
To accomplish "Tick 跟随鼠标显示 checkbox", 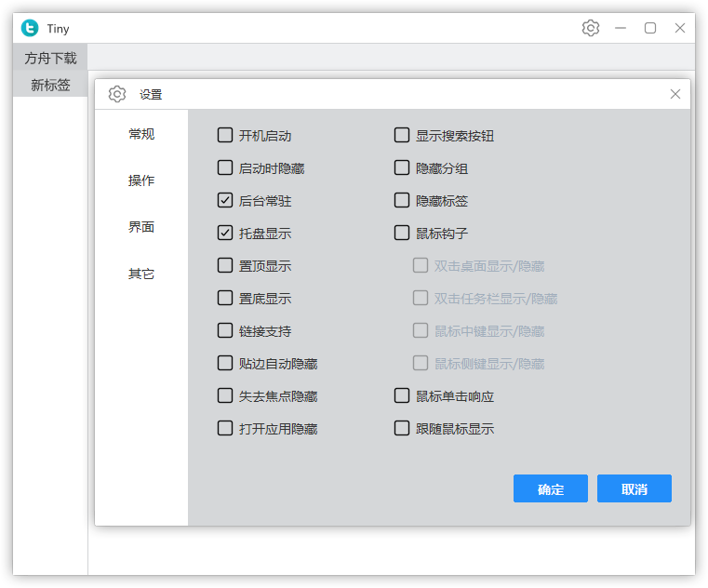I will (x=402, y=428).
